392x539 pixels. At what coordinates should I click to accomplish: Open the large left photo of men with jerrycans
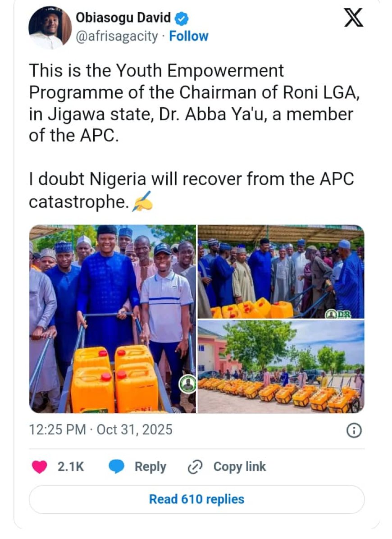click(113, 319)
